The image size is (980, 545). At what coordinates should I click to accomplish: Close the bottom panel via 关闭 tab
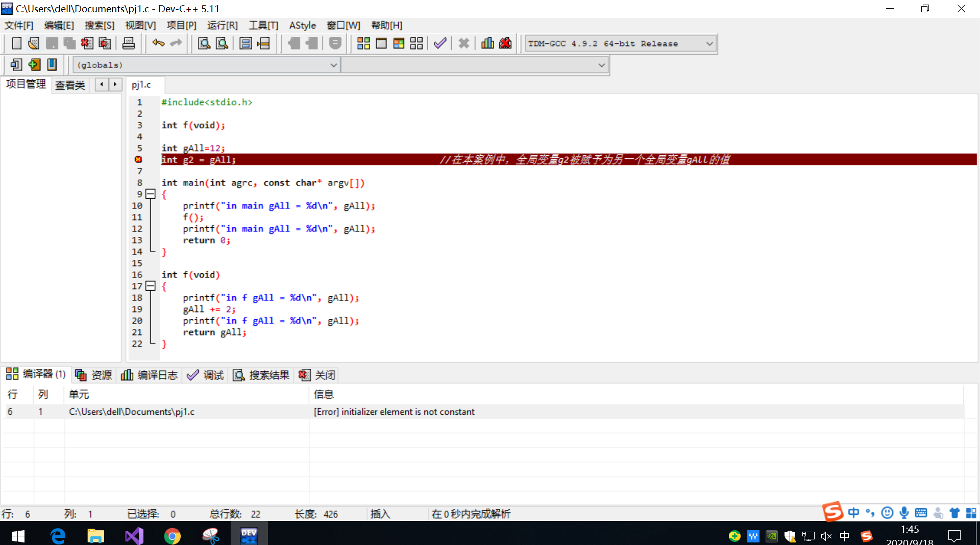[x=317, y=375]
